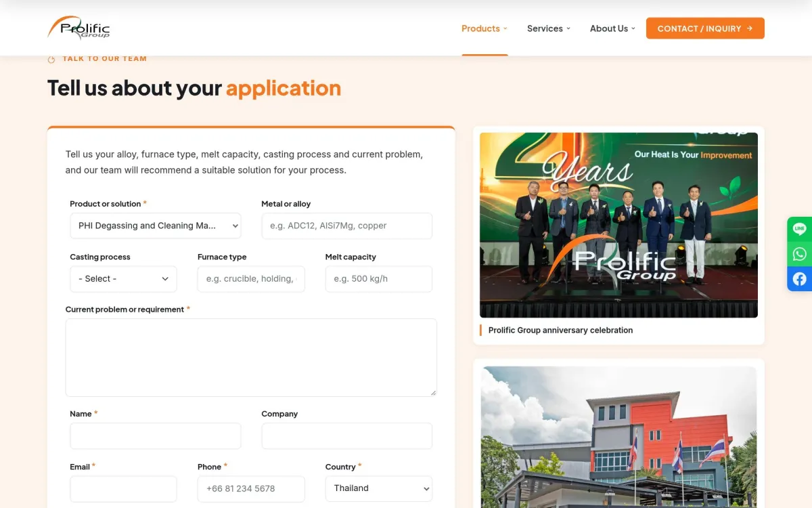Viewport: 812px width, 508px height.
Task: Focus the Phone input field
Action: coord(251,488)
